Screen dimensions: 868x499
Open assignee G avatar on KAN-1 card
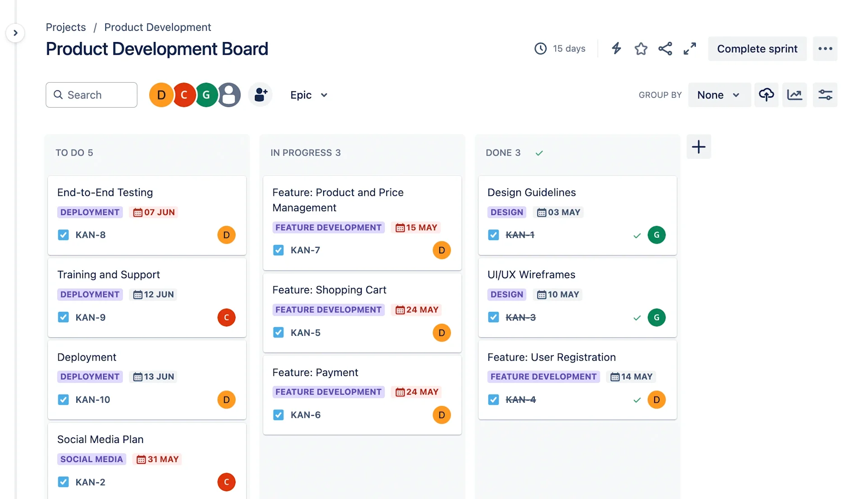[656, 235]
